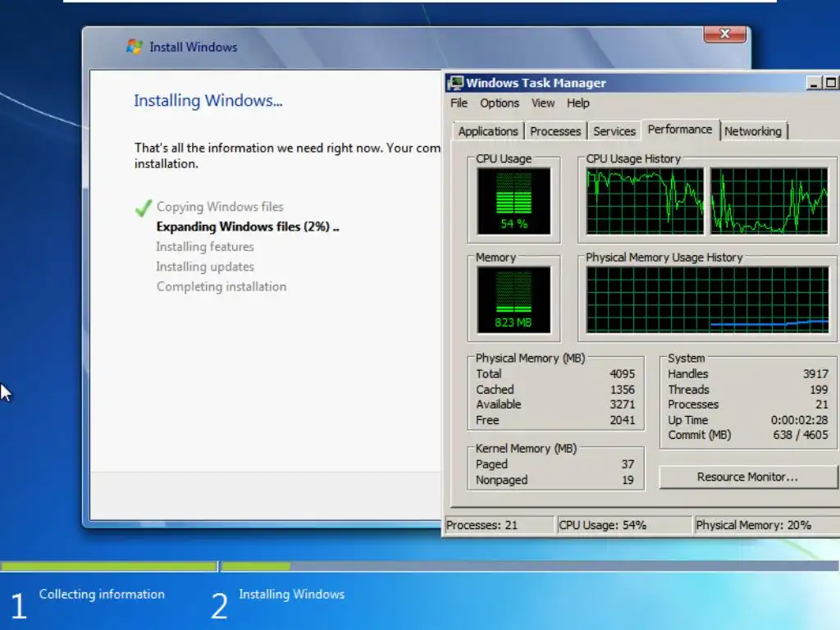
Task: Close the Install Windows dialog
Action: (725, 34)
